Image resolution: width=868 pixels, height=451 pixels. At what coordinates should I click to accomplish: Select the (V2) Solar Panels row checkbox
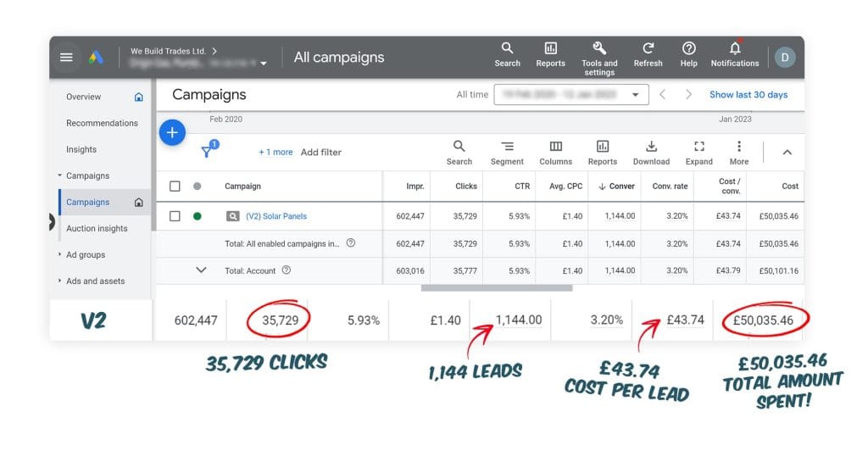click(x=175, y=216)
